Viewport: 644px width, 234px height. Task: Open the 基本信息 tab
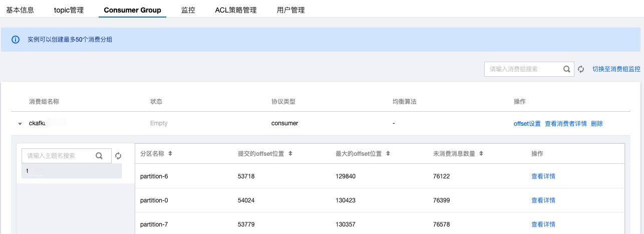(x=20, y=10)
